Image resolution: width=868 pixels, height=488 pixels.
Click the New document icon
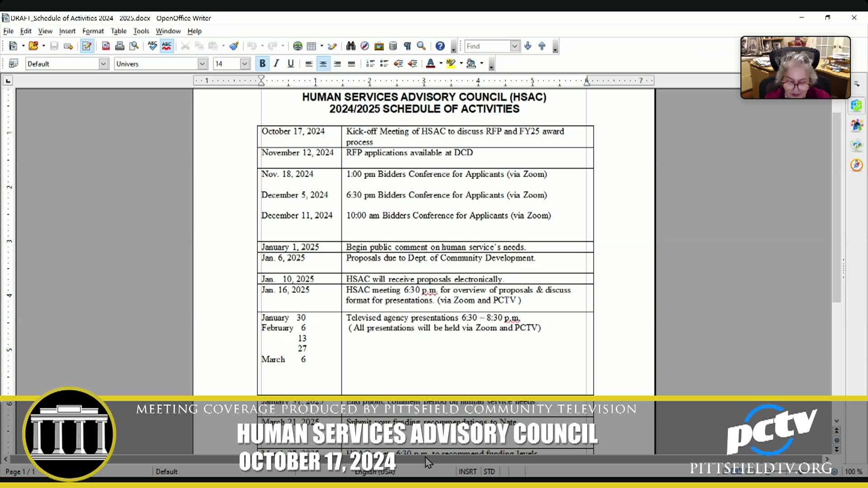click(13, 46)
